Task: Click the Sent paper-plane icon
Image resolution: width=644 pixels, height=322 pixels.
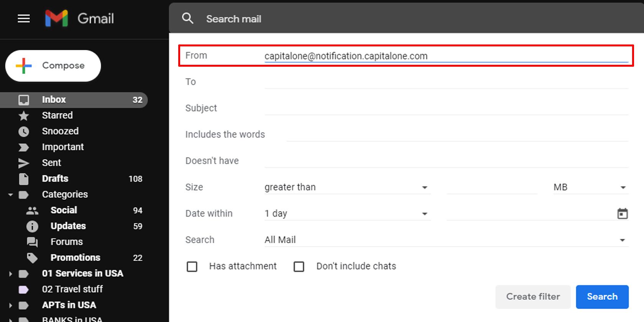Action: pyautogui.click(x=24, y=163)
